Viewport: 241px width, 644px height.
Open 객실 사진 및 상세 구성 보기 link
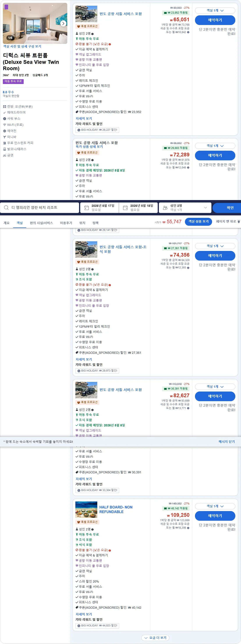click(22, 46)
